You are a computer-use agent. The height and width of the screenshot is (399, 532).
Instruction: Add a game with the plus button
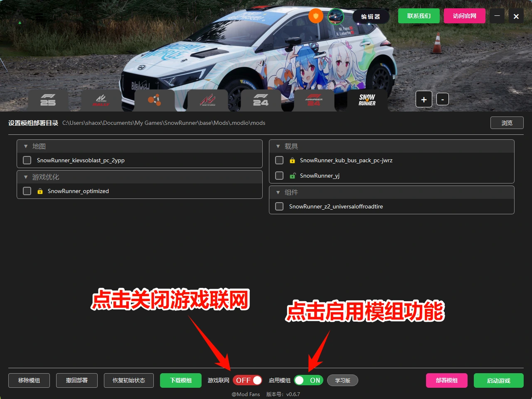[424, 99]
